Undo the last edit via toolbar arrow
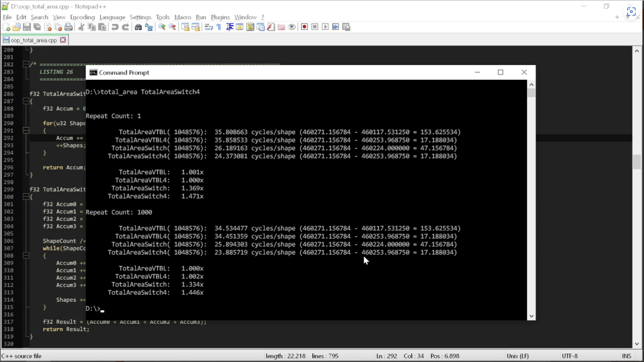This screenshot has width=644, height=362. tap(115, 27)
